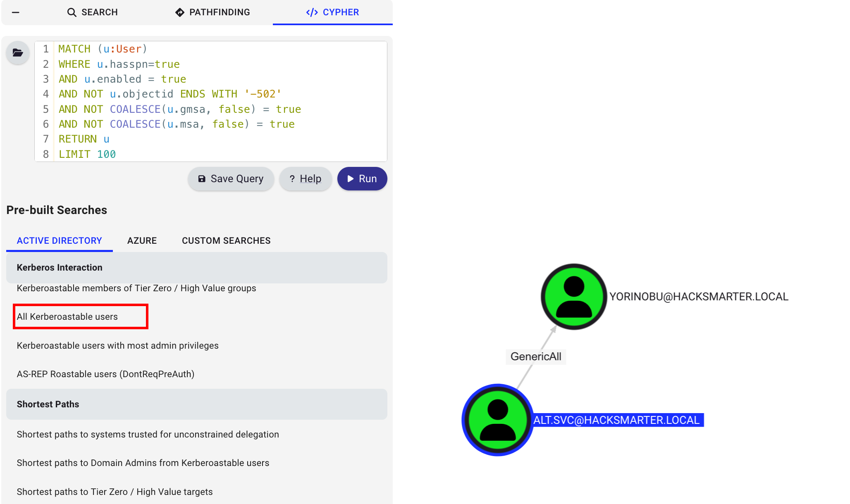This screenshot has height=504, width=850.
Task: Open saved queries folder icon
Action: point(18,53)
